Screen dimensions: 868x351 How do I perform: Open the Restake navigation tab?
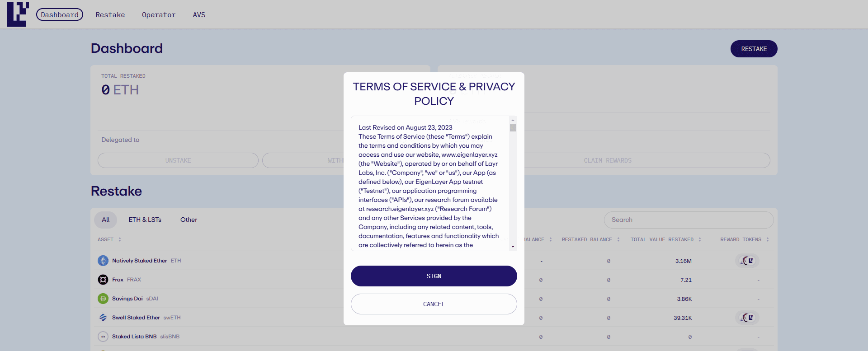110,15
